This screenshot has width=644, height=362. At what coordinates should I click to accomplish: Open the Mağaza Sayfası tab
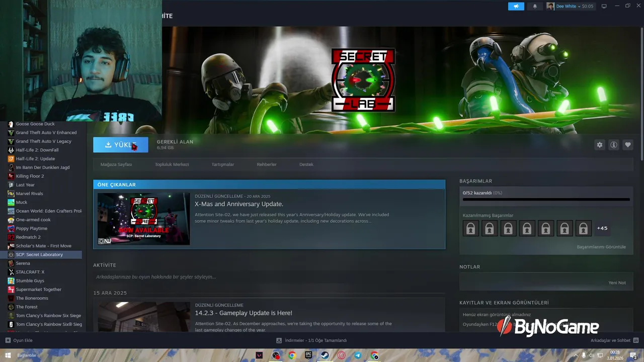pyautogui.click(x=116, y=164)
